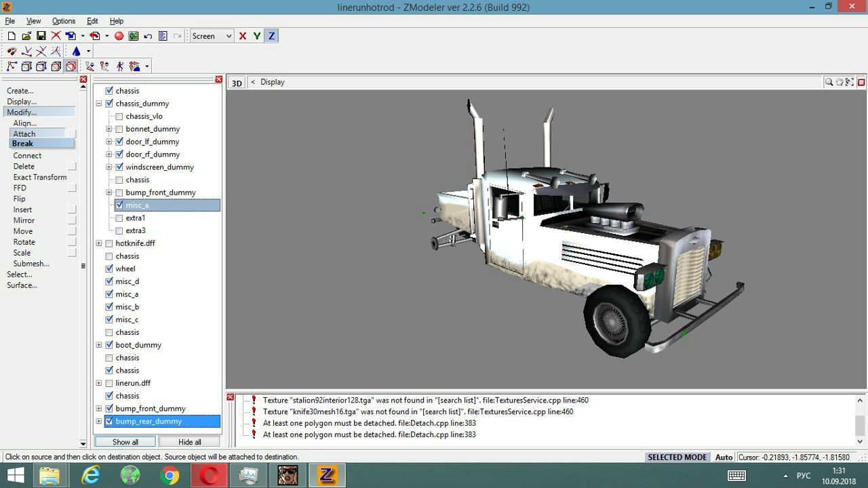Select the Z axis constraint button
The image size is (868, 488).
coord(271,36)
